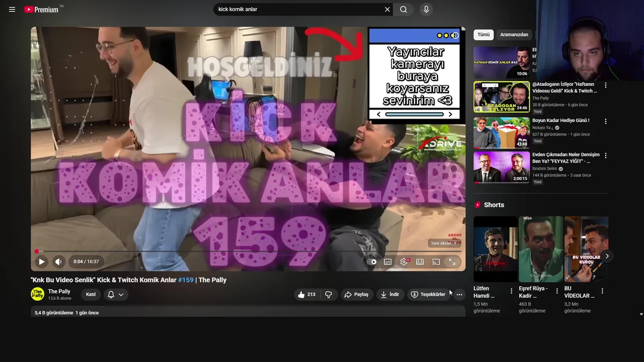The image size is (644, 362).
Task: Mute the video volume
Action: tap(58, 261)
